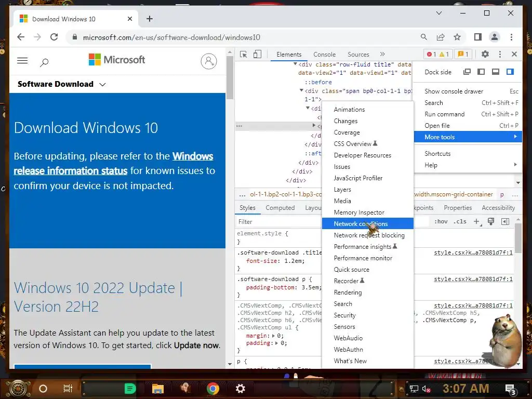The image size is (532, 399).
Task: Open the Properties pane tab
Action: tap(458, 208)
